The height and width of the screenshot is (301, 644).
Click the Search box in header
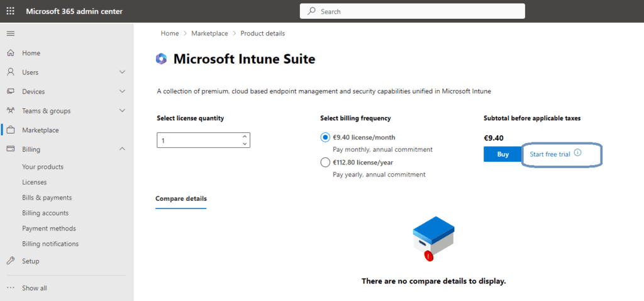(x=413, y=11)
